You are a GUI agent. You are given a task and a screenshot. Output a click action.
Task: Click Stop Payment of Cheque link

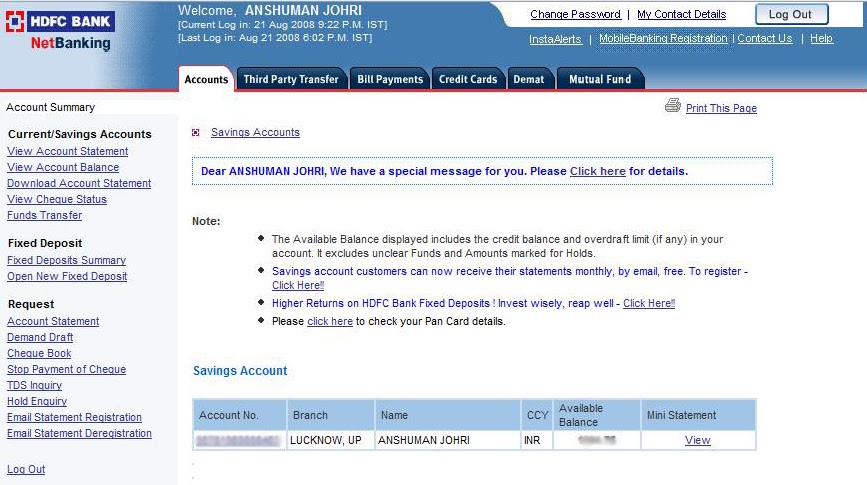coord(66,369)
